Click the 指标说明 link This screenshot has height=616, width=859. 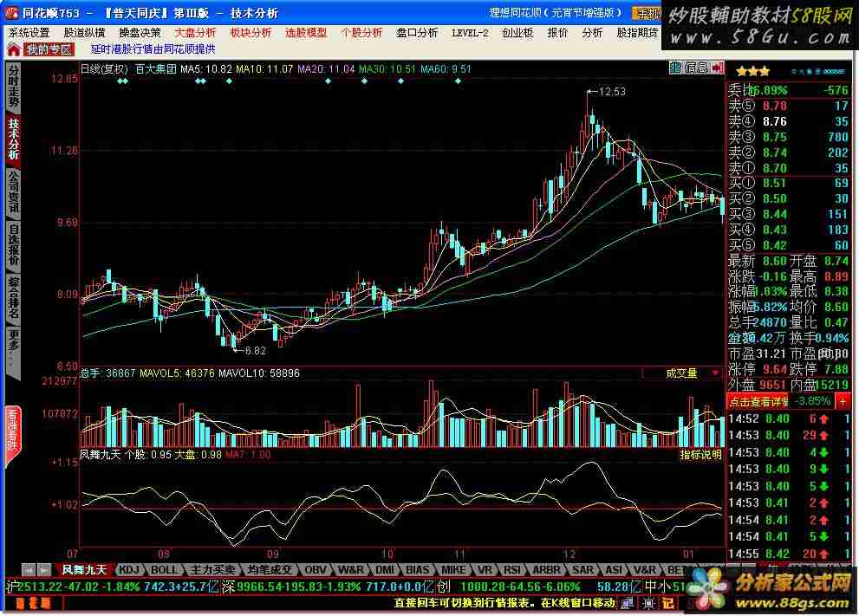[700, 455]
